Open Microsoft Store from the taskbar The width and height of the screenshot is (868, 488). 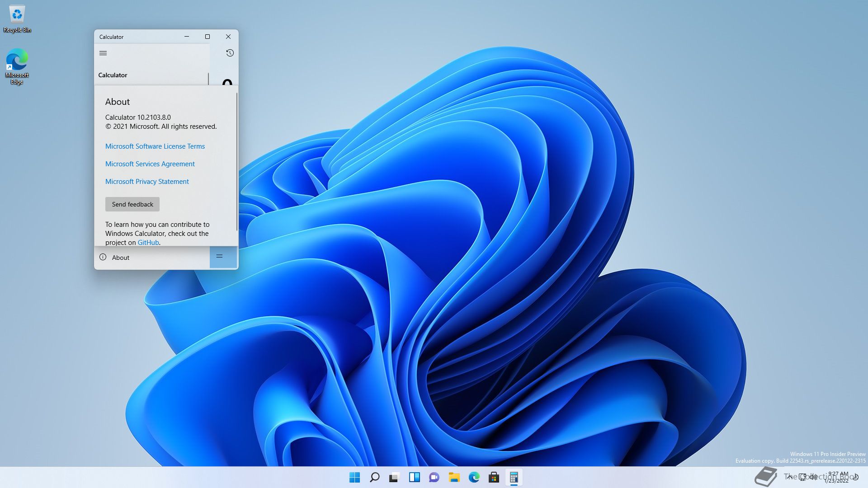click(x=494, y=477)
